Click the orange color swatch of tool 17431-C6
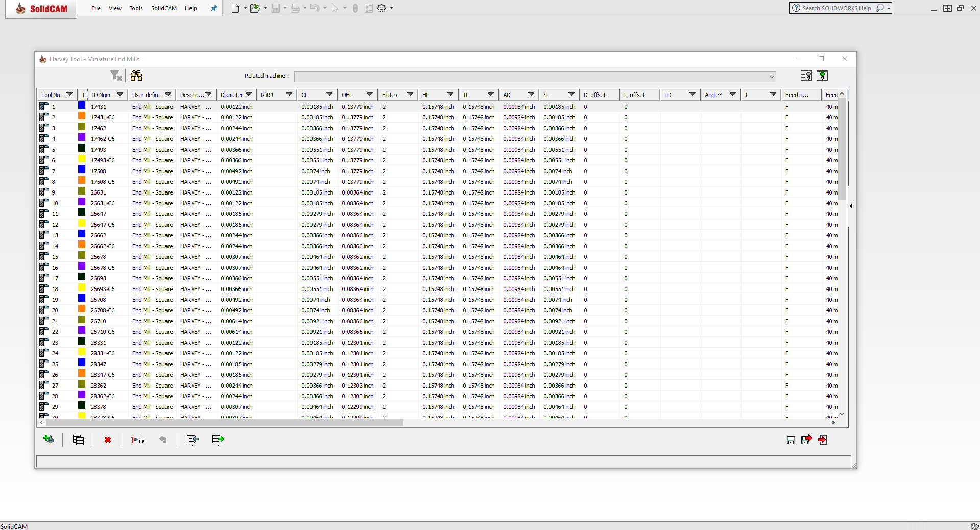 pos(82,116)
